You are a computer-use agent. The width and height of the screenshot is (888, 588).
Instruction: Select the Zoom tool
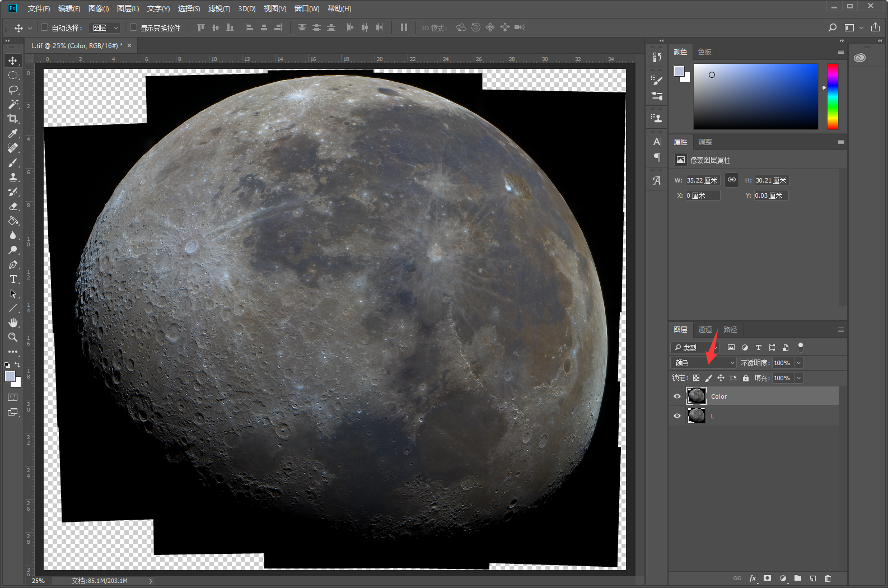13,337
